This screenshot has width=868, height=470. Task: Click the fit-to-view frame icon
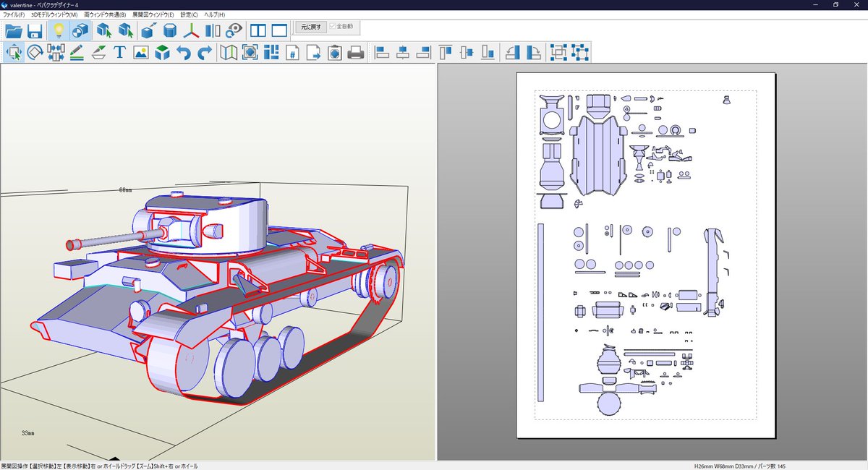[x=250, y=53]
